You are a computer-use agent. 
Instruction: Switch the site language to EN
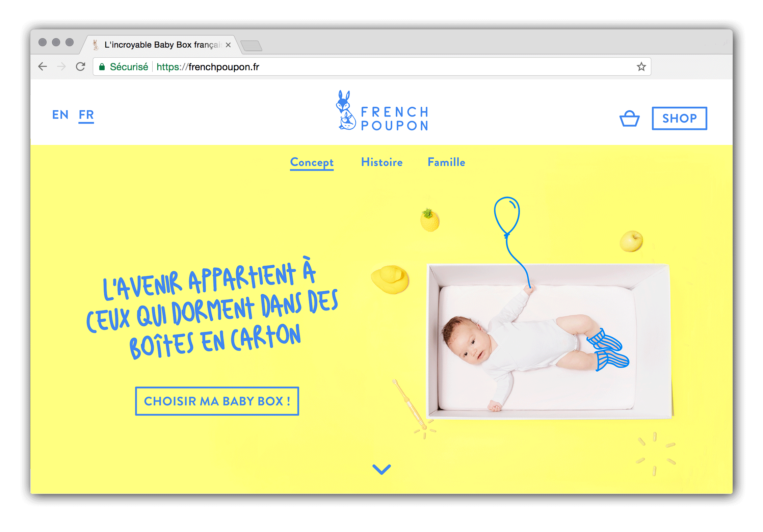coord(60,115)
